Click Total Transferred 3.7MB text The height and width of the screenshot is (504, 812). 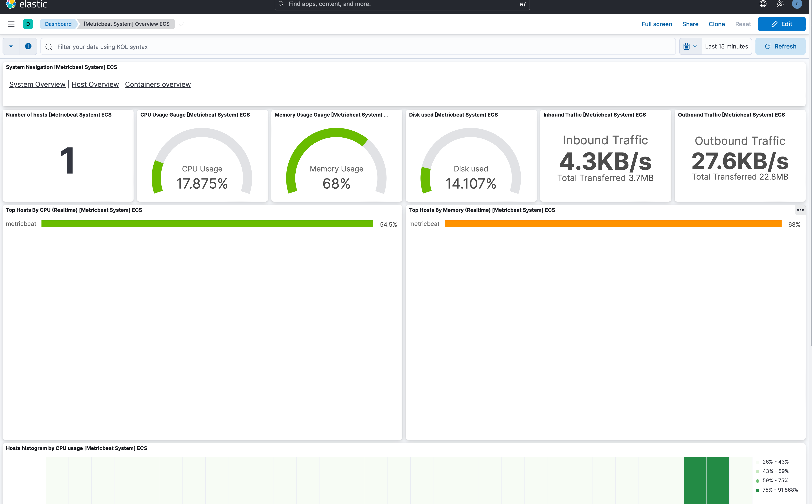[x=605, y=178]
